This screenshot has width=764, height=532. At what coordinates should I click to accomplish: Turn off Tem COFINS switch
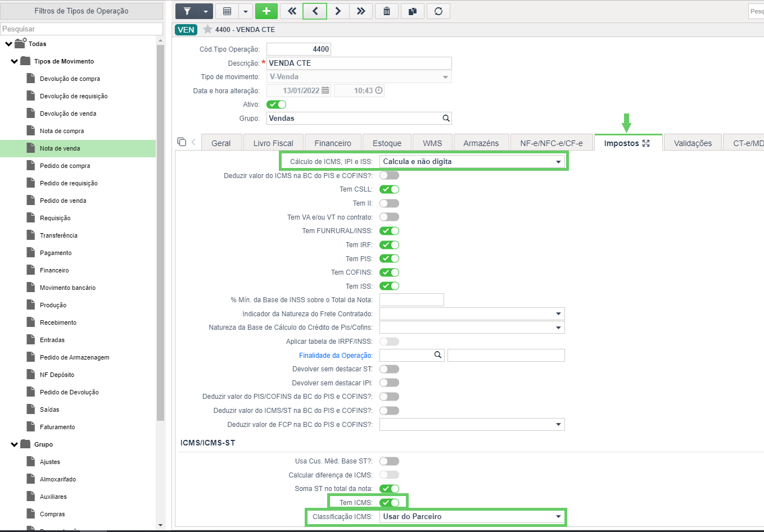[389, 272]
